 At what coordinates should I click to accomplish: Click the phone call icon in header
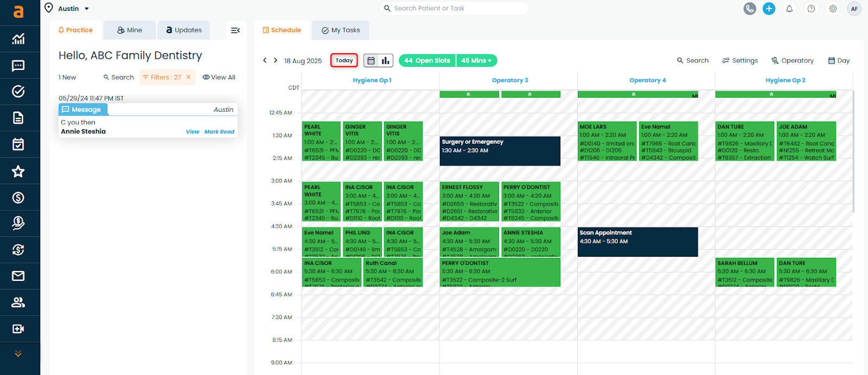coord(750,9)
